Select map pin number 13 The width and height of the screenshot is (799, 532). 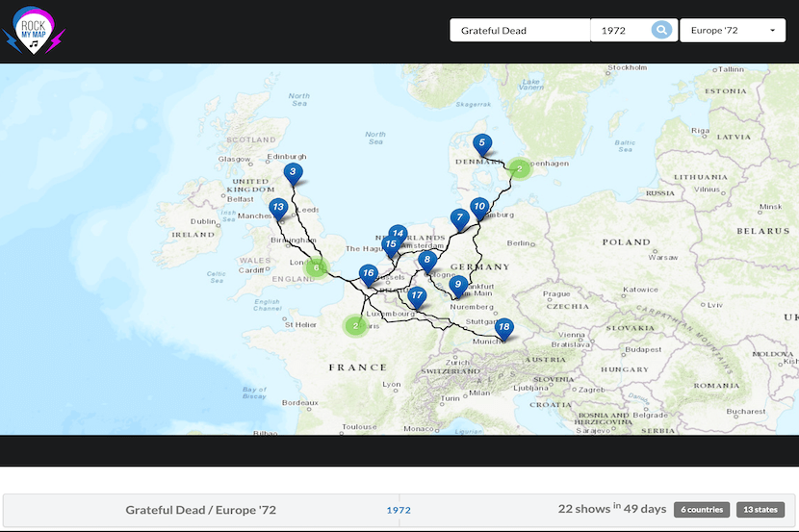278,209
